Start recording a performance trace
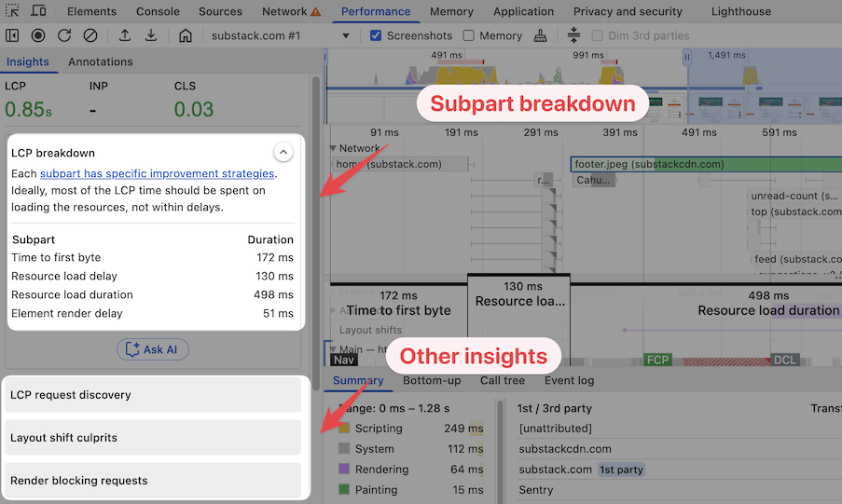Image resolution: width=842 pixels, height=504 pixels. click(x=38, y=35)
